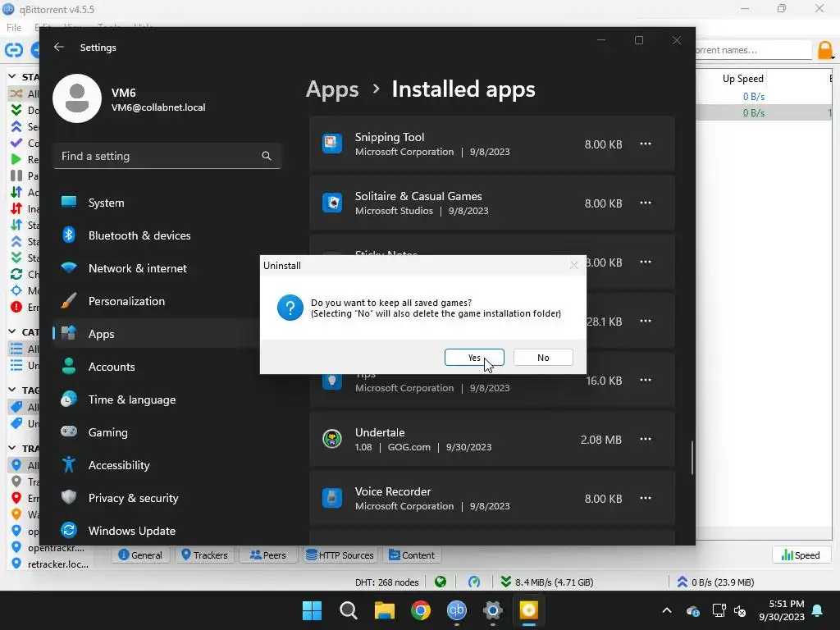Click the Snipping Tool app icon
840x630 pixels.
332,144
